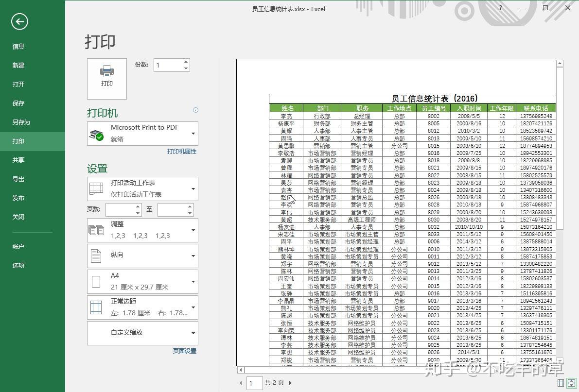The height and width of the screenshot is (392, 579).
Task: Click the 页数 start page input field
Action: pos(120,210)
